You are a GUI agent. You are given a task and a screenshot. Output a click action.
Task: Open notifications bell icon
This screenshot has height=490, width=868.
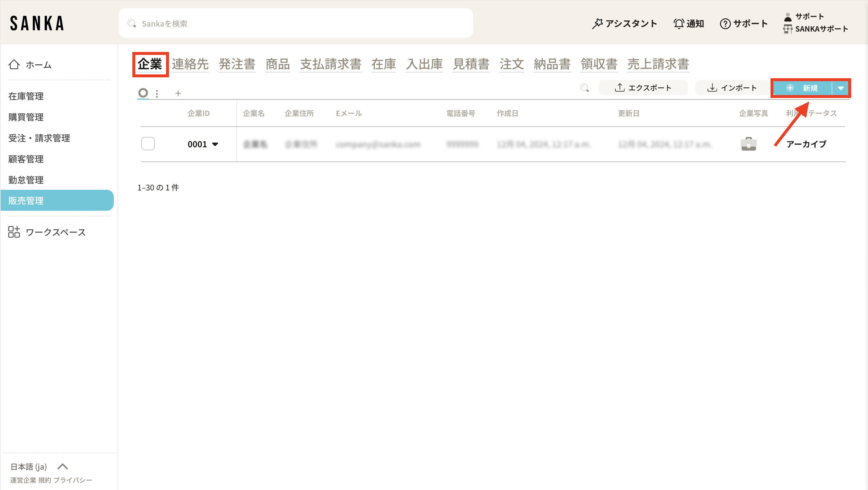(678, 24)
